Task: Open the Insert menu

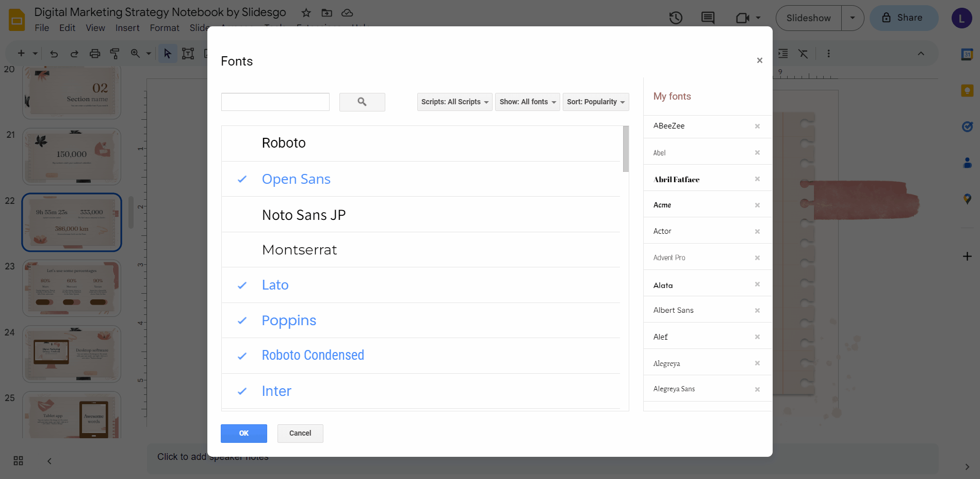Action: coord(127,28)
